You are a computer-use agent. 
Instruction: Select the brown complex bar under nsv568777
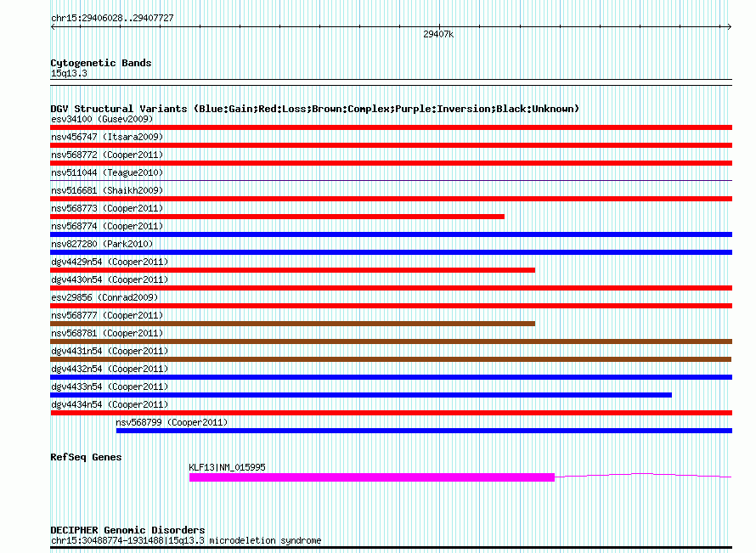click(293, 324)
